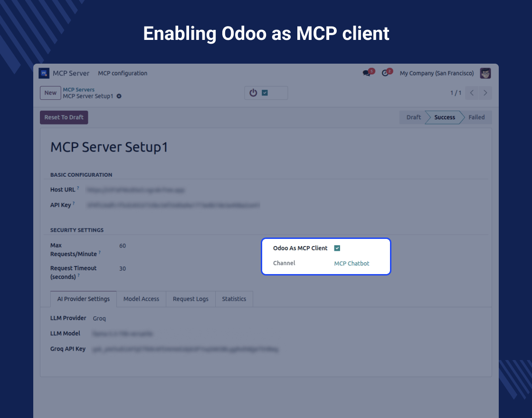Click the Max Requests/Minute value 60
Viewport: 532px width, 418px height.
123,246
